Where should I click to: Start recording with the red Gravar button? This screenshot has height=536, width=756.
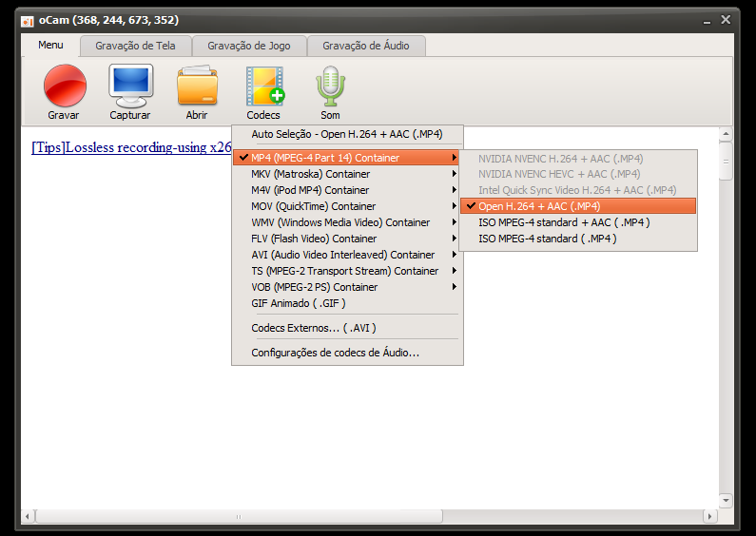tap(65, 92)
